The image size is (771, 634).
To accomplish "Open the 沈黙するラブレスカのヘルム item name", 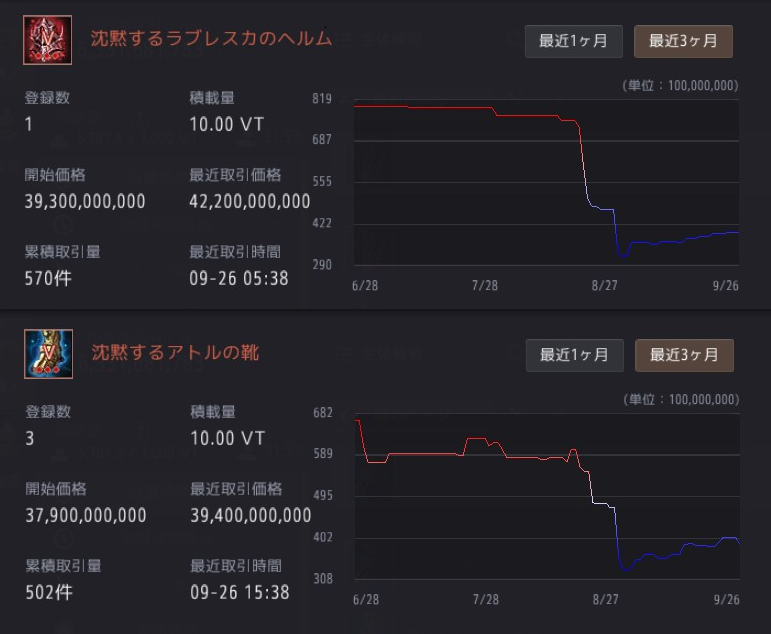I will [x=211, y=40].
